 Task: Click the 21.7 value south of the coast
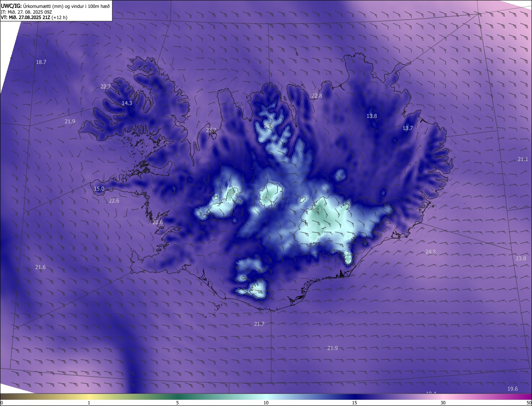click(259, 324)
